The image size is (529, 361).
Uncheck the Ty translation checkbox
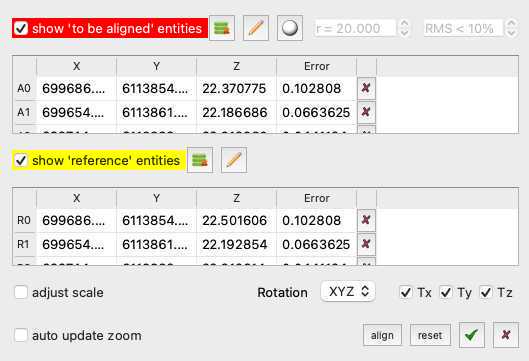(446, 293)
